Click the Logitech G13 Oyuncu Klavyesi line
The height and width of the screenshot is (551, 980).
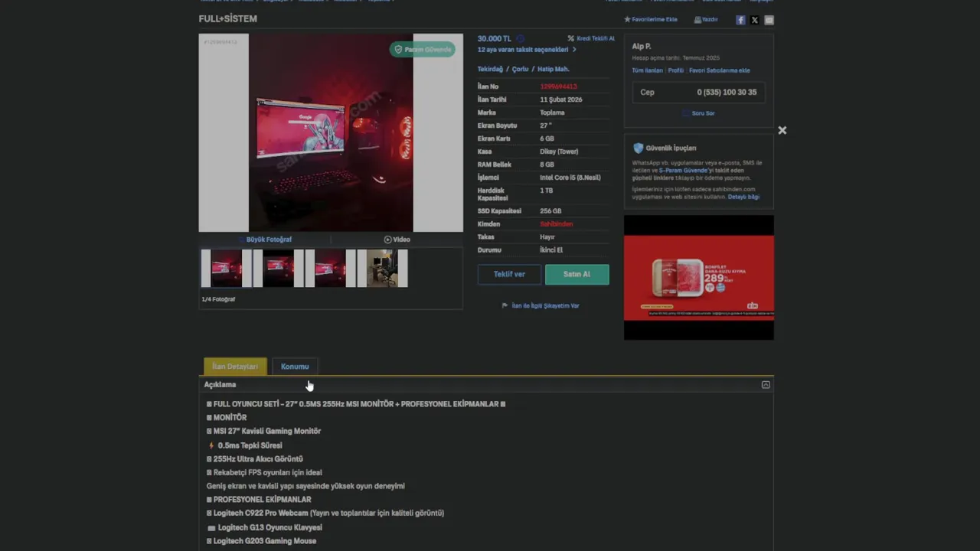point(265,527)
